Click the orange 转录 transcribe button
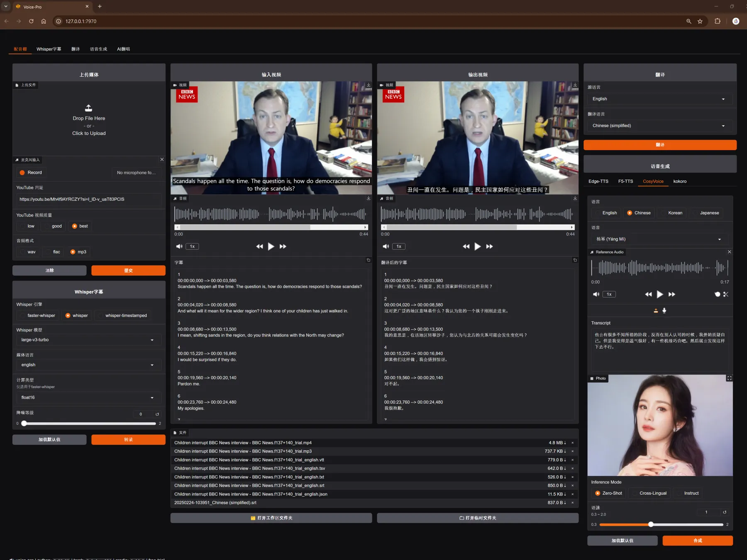Viewport: 747px width, 560px height. point(128,440)
